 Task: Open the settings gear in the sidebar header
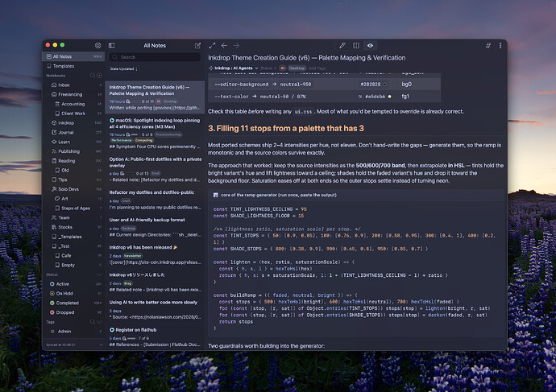click(x=98, y=45)
